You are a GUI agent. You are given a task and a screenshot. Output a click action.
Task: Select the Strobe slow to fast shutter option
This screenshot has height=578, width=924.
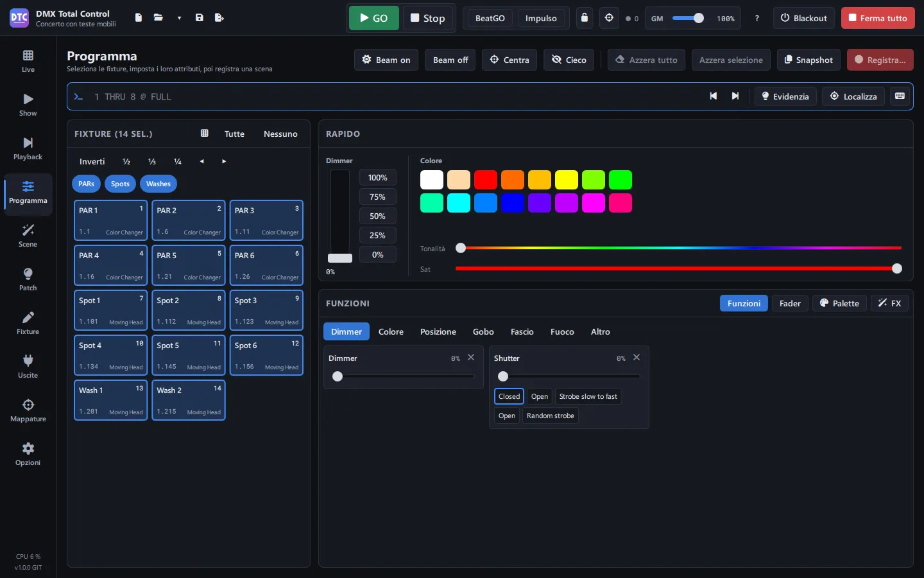(588, 396)
